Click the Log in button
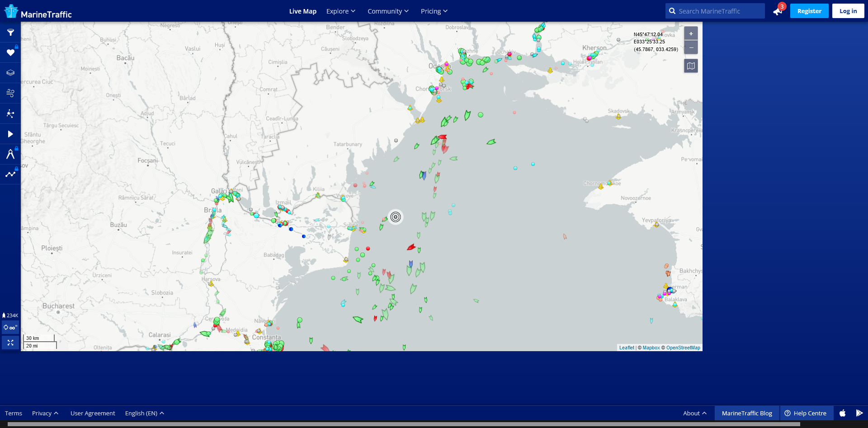 [848, 11]
